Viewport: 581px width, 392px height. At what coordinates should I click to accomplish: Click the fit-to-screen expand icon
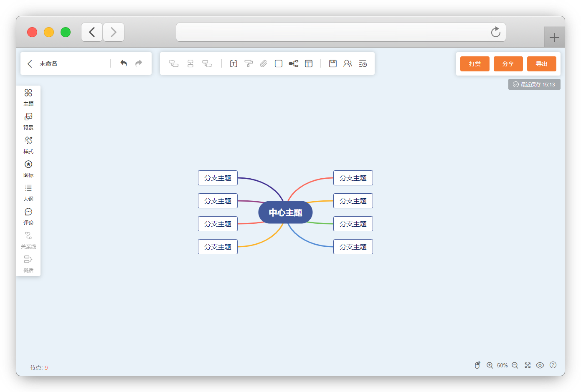point(528,365)
